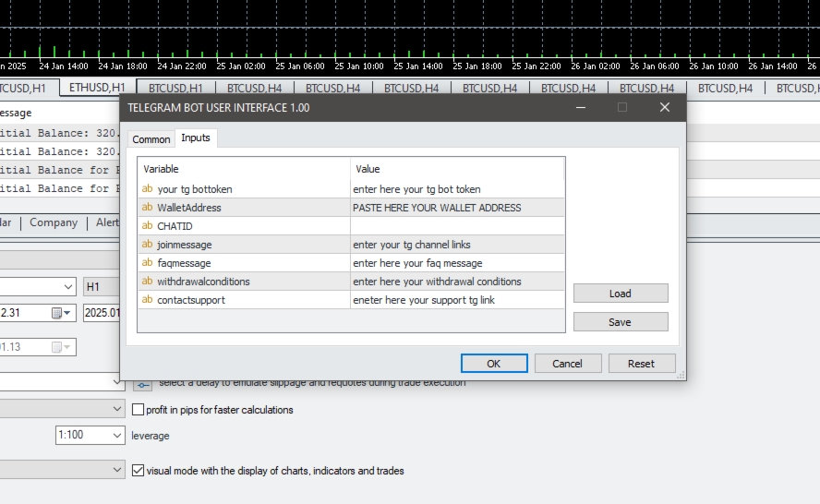Viewport: 820px width, 504px height.
Task: Click the 'ab' icon for faqmessage variable
Action: 147,263
